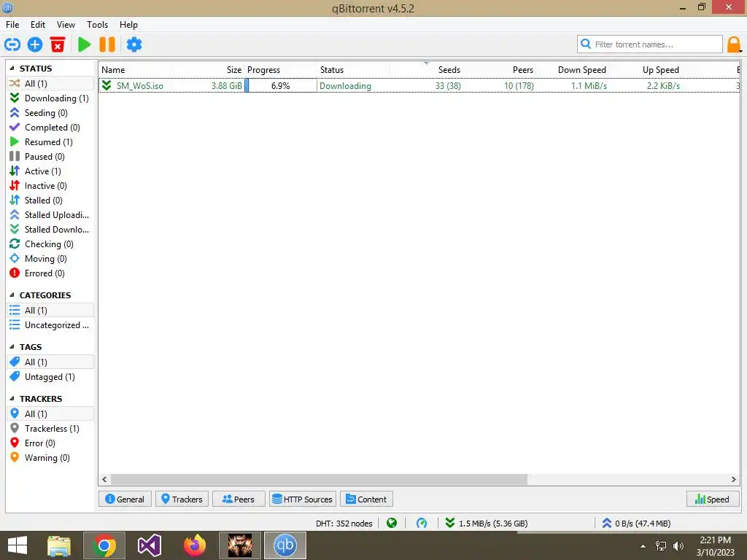
Task: Open the View menu
Action: 66,25
